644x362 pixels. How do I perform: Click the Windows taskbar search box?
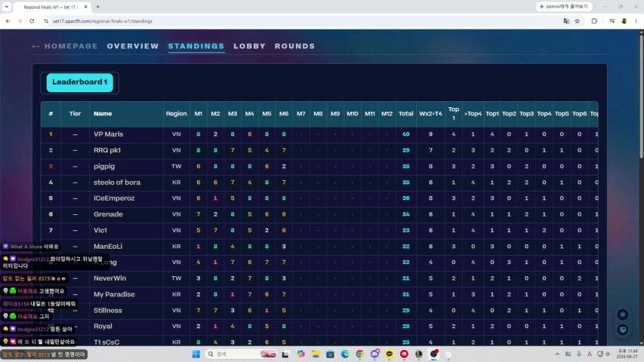(x=241, y=354)
